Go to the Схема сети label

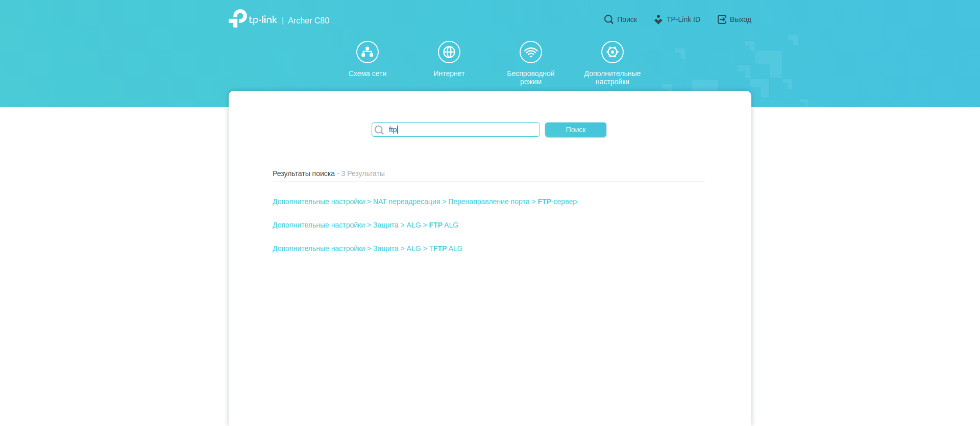click(367, 73)
